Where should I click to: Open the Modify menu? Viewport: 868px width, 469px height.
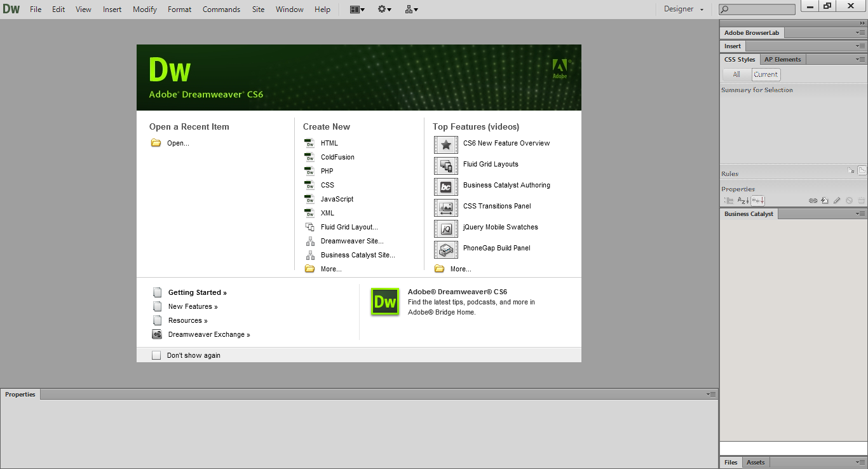click(x=145, y=10)
